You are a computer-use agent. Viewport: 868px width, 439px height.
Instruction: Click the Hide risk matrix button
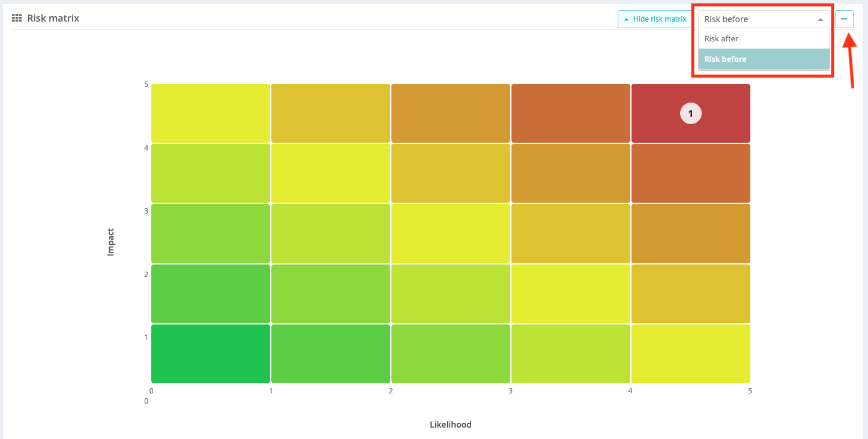pyautogui.click(x=656, y=19)
